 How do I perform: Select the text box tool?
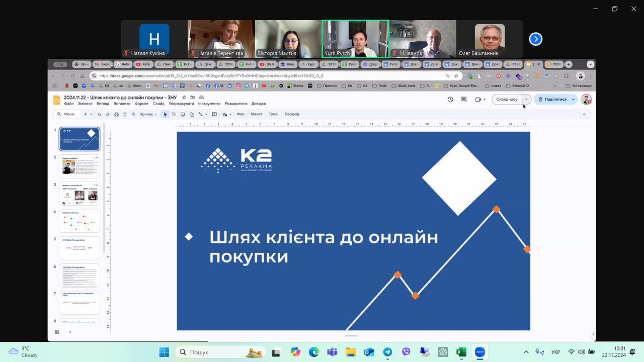(174, 114)
